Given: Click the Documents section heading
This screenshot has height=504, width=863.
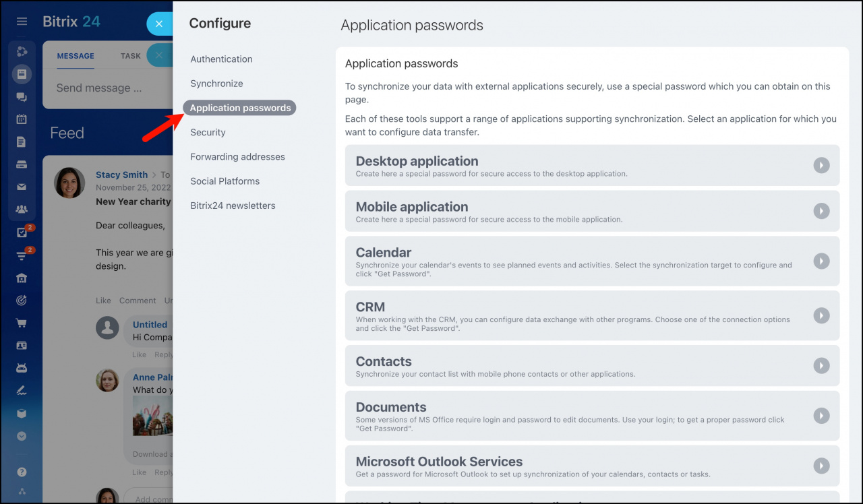Looking at the screenshot, I should [391, 408].
